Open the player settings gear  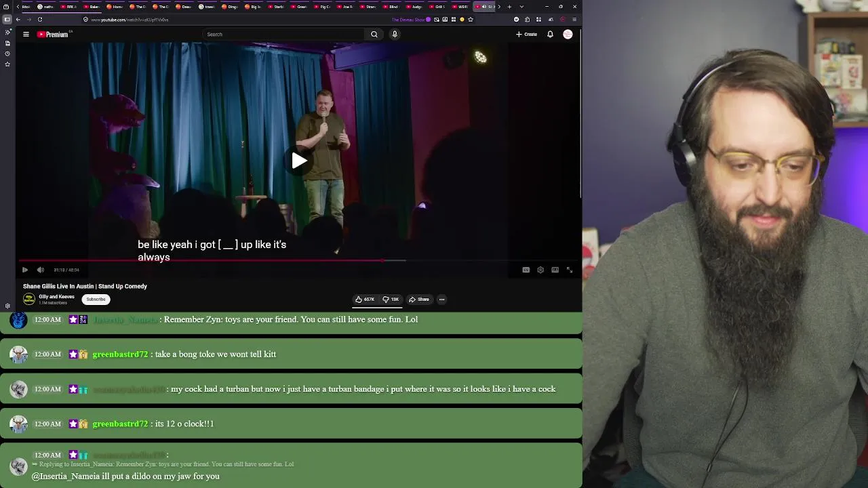pos(540,270)
